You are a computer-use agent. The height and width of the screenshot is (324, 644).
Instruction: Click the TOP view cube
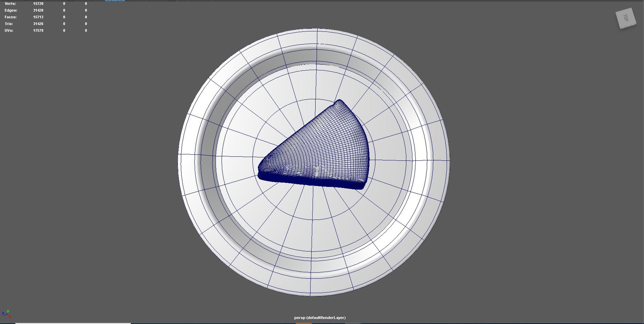626,18
